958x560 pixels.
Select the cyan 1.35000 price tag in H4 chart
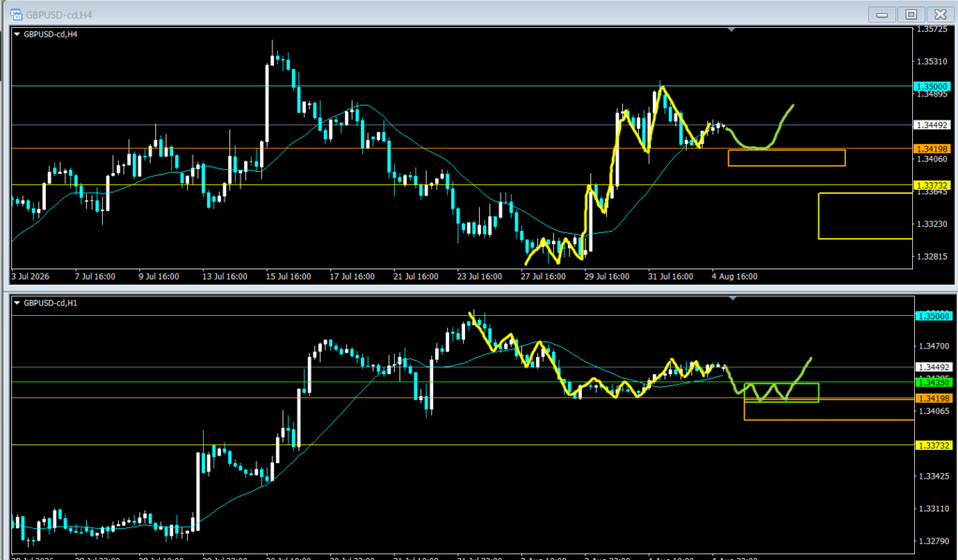pyautogui.click(x=932, y=87)
